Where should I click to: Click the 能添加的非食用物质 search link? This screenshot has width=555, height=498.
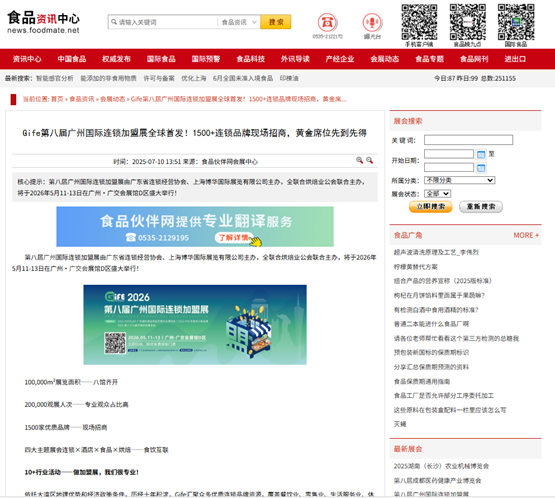108,78
